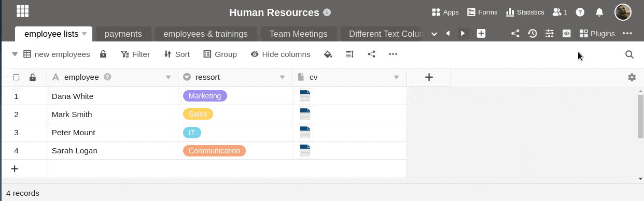Open Peter Mount's cv file
The height and width of the screenshot is (201, 644).
click(305, 132)
